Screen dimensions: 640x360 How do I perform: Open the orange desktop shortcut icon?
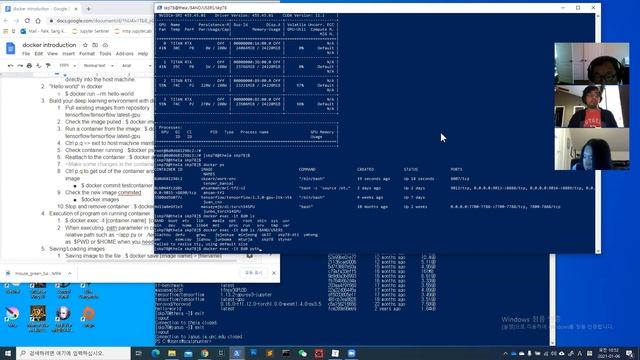click(89, 316)
